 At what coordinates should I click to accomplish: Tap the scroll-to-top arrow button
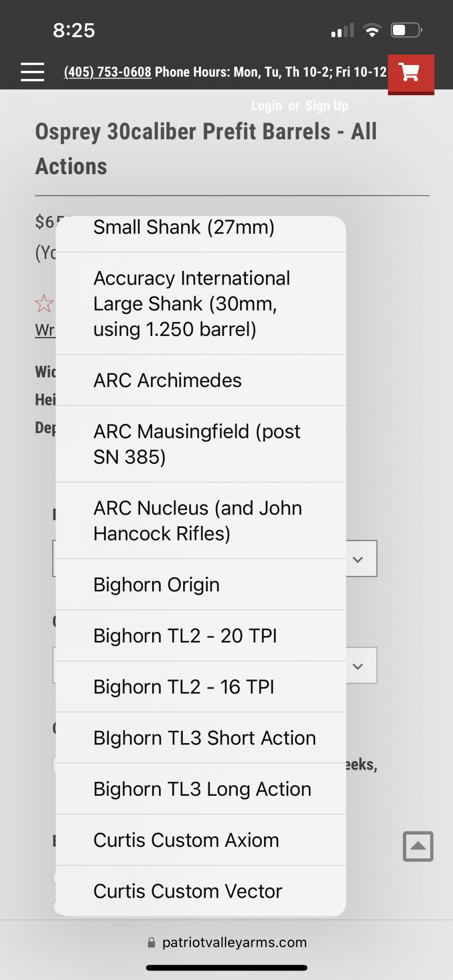pos(418,846)
